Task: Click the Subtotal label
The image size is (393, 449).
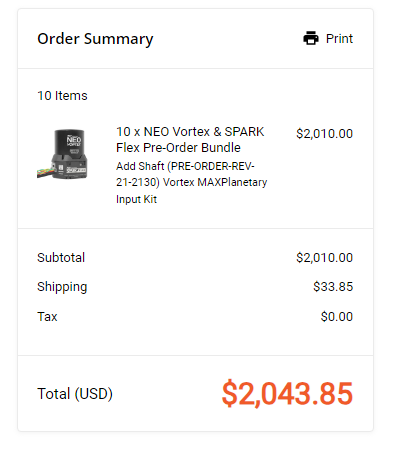Action: 61,257
